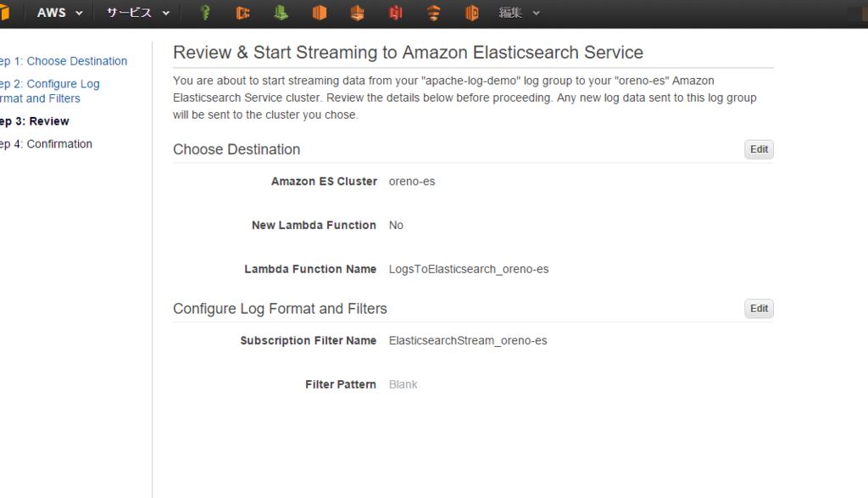This screenshot has width=868, height=498.
Task: Go to Step 1: Choose Destination
Action: [64, 61]
